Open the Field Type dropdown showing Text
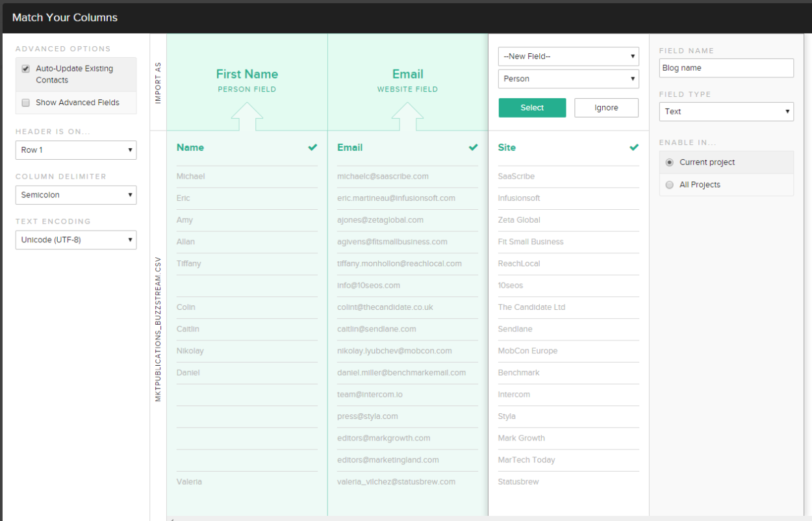 [x=726, y=111]
